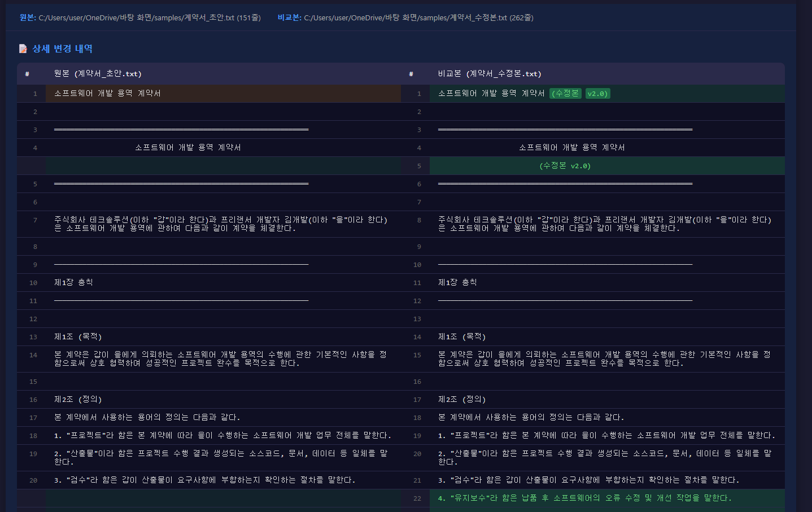Select the added 유지보수 definition line
Viewport: 812px width, 512px height.
coord(584,498)
